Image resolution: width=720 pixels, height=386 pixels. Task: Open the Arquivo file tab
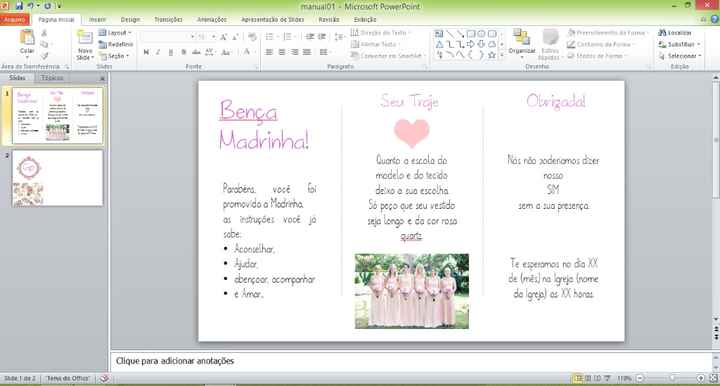click(15, 20)
